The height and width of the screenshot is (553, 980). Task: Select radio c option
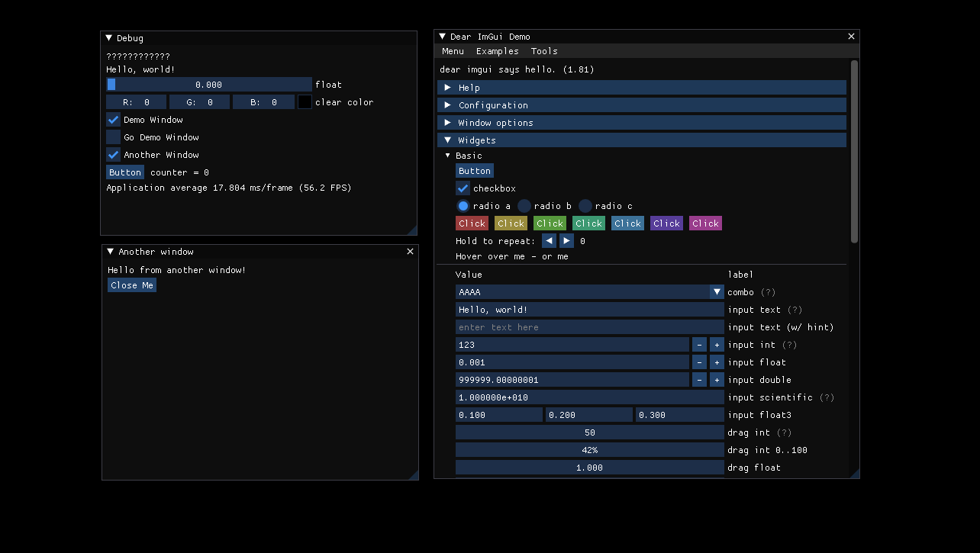[x=585, y=206]
